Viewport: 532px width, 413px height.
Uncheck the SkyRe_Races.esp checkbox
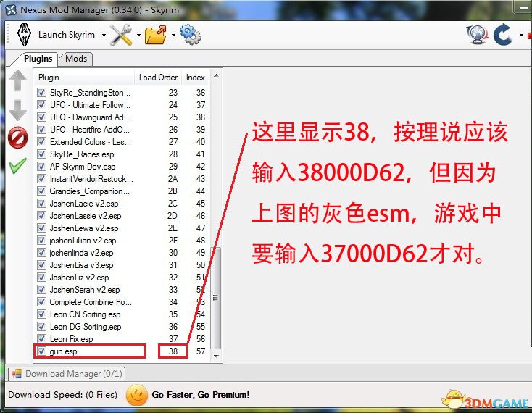(x=42, y=154)
